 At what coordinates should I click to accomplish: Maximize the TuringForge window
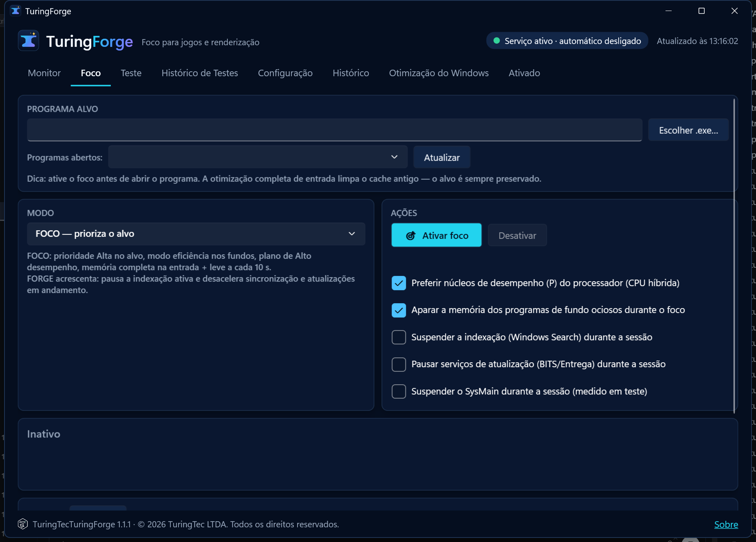coord(701,11)
